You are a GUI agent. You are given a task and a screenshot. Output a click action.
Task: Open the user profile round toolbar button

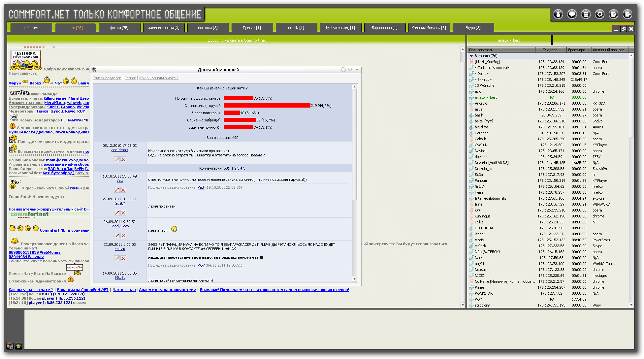(558, 14)
